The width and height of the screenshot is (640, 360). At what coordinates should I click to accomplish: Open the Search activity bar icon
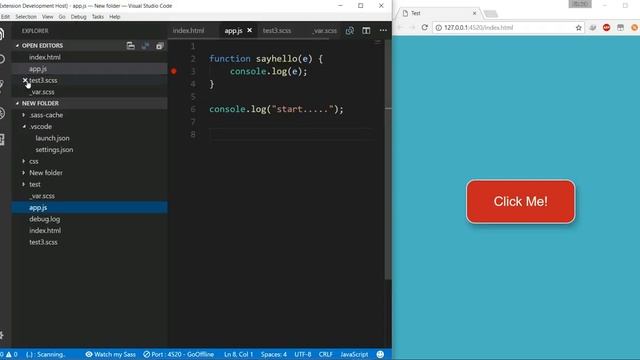pos(2,60)
